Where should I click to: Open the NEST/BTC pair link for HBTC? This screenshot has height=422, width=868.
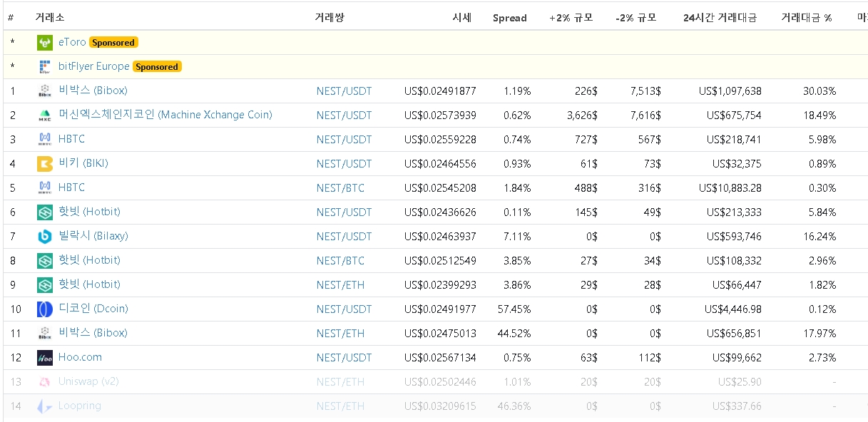point(340,187)
